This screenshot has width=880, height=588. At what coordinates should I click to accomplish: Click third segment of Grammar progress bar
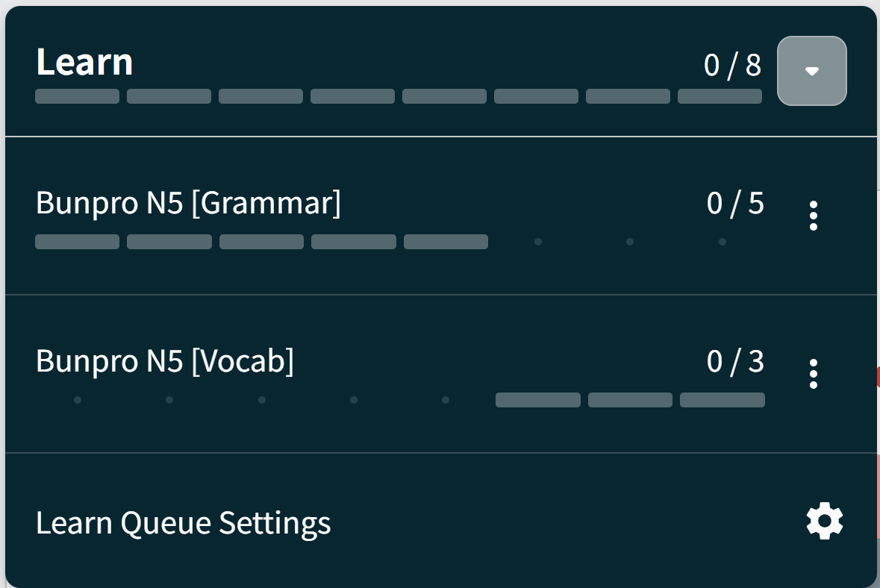tap(261, 242)
